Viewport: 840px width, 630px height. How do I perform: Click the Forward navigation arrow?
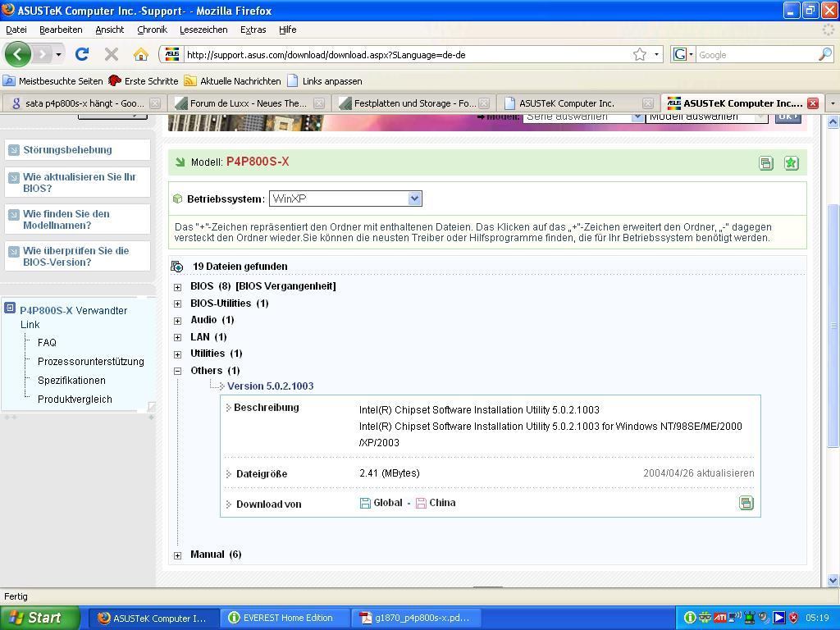pos(43,54)
